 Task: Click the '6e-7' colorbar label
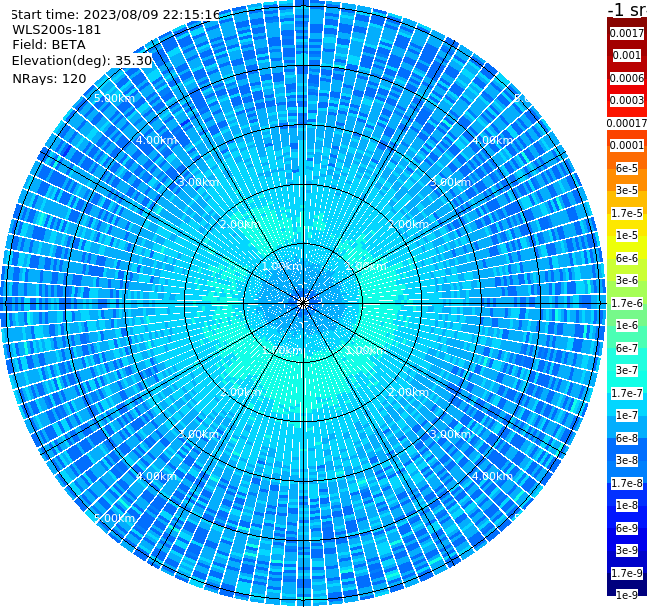pyautogui.click(x=627, y=348)
